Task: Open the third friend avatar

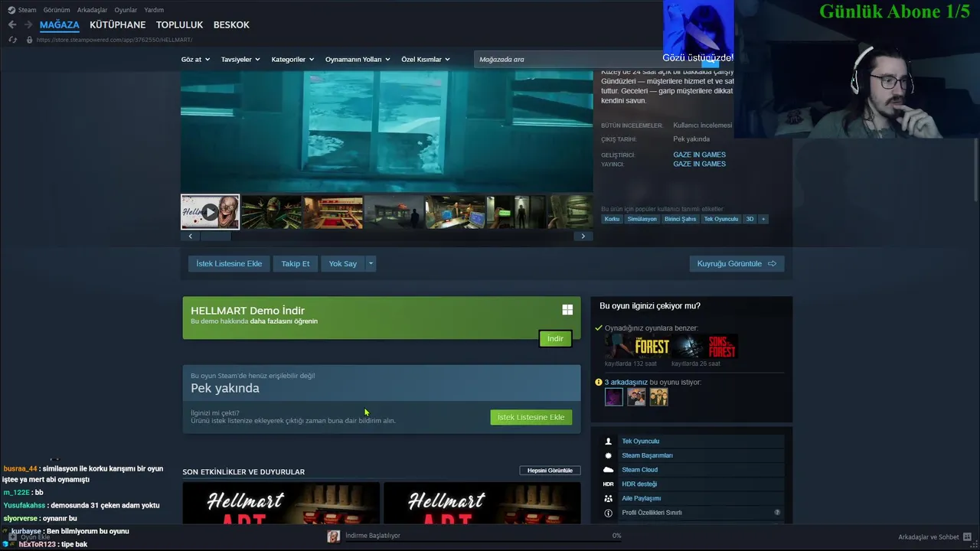Action: click(658, 396)
